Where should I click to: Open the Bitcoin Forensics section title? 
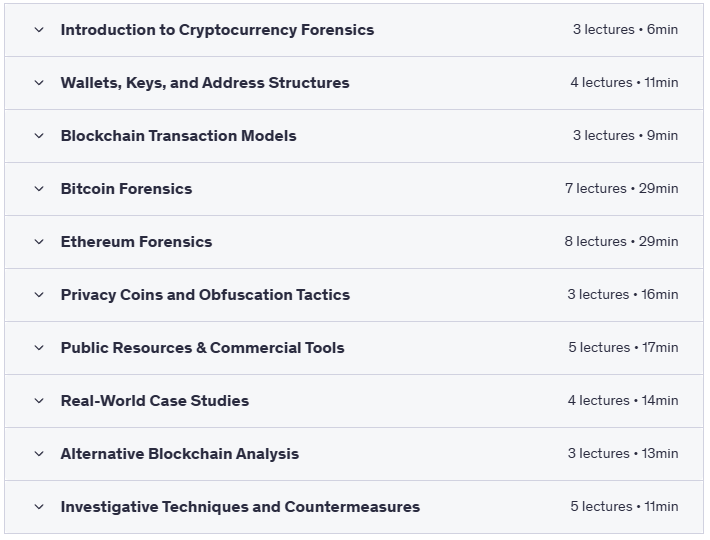click(x=126, y=189)
